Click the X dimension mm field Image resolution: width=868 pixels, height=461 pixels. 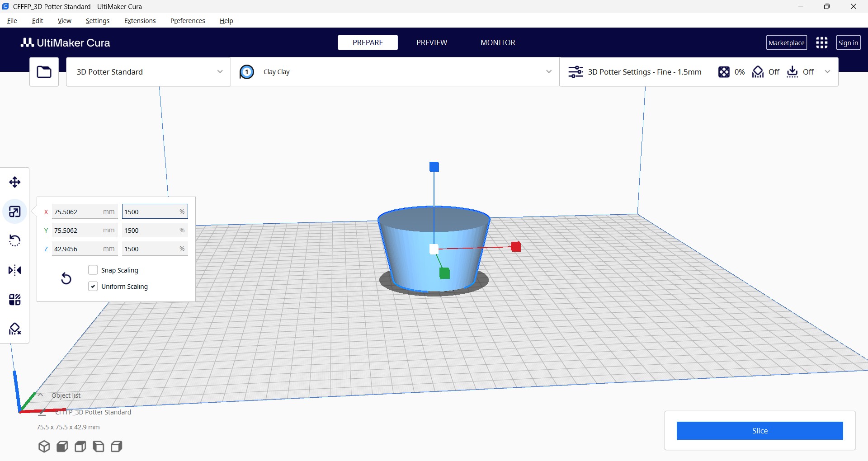point(85,212)
